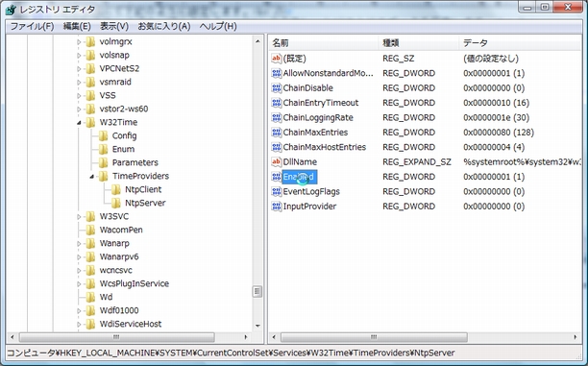Click the NtpServer folder icon
The height and width of the screenshot is (366, 588).
116,204
